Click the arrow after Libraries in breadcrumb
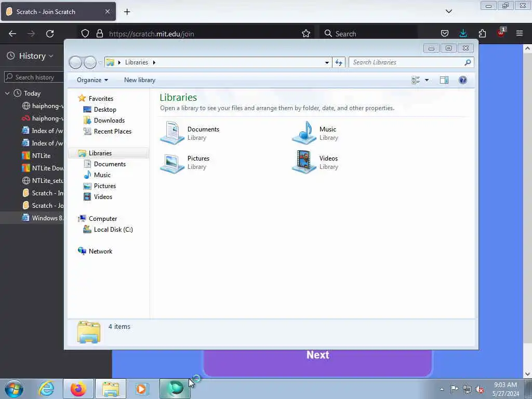Image resolution: width=532 pixels, height=399 pixels. (154, 62)
